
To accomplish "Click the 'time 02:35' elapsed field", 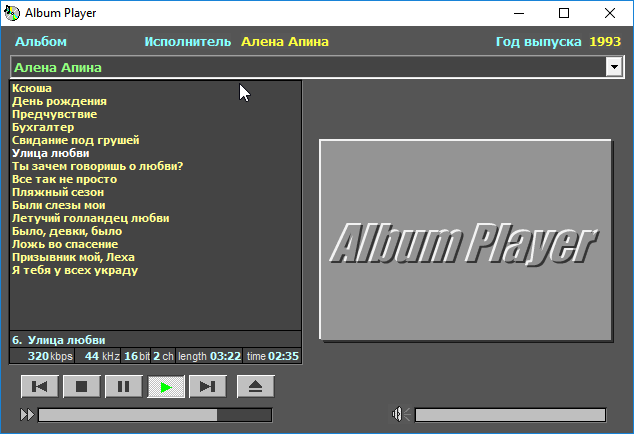I will 272,356.
